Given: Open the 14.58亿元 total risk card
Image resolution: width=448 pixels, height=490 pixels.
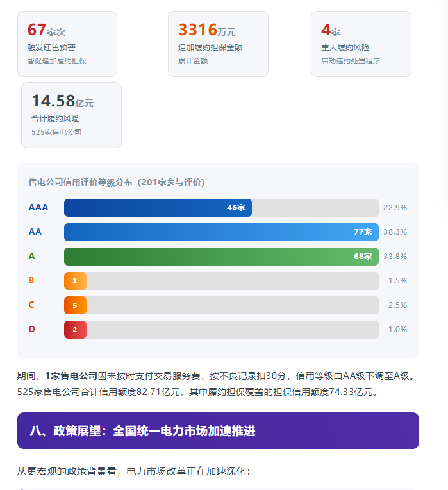Looking at the screenshot, I should pyautogui.click(x=71, y=115).
